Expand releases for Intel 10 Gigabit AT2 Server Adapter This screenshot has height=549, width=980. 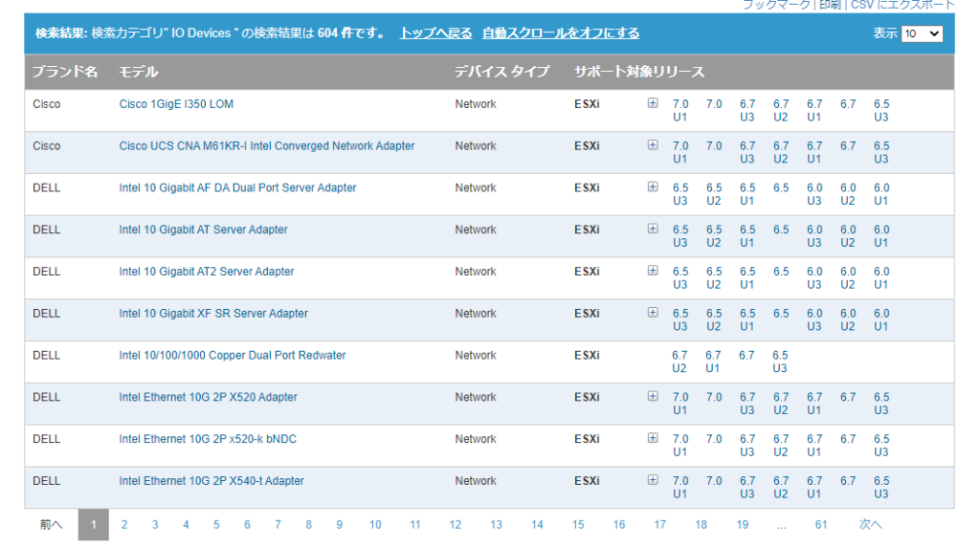653,271
